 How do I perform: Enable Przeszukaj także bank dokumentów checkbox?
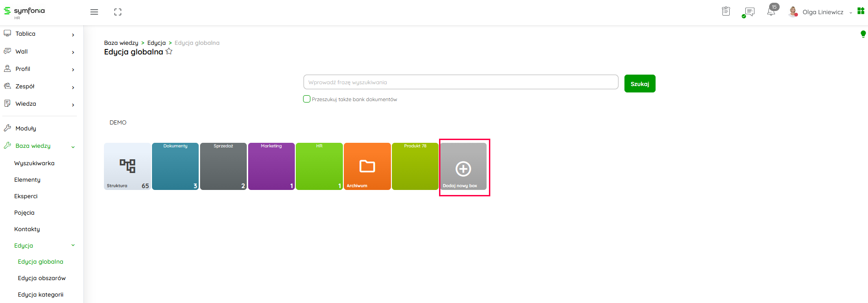tap(307, 99)
